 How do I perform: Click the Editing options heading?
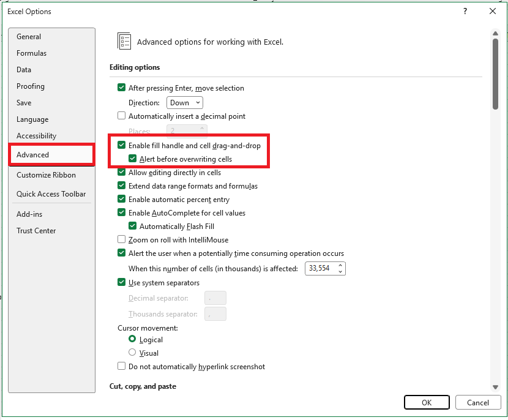point(135,67)
